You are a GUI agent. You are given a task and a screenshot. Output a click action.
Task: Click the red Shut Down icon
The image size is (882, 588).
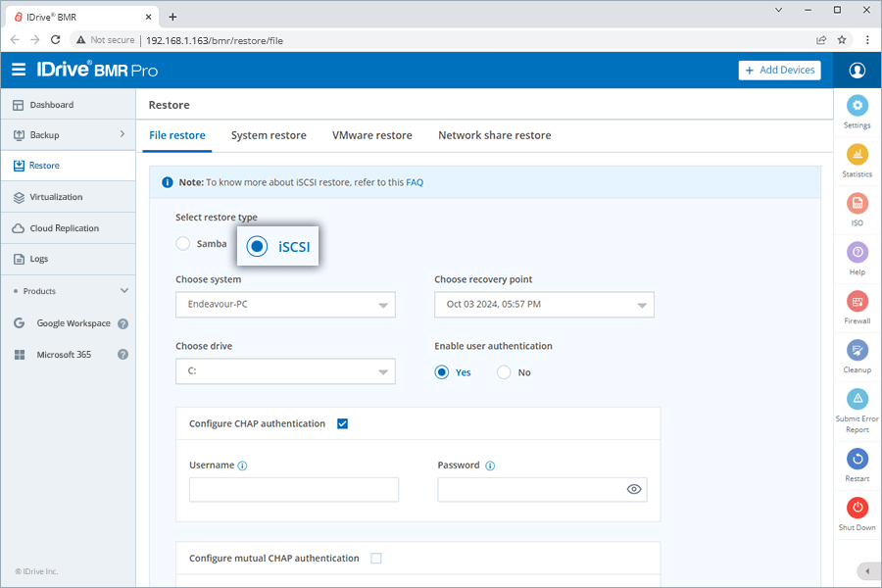click(x=857, y=508)
